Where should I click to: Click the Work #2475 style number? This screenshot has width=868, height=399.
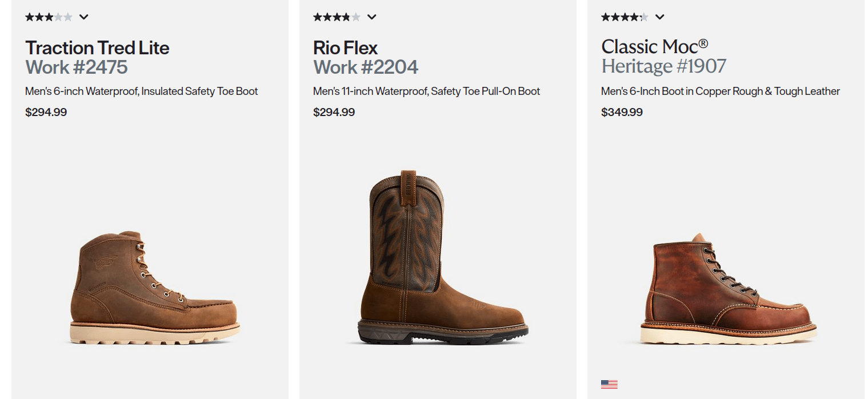77,67
